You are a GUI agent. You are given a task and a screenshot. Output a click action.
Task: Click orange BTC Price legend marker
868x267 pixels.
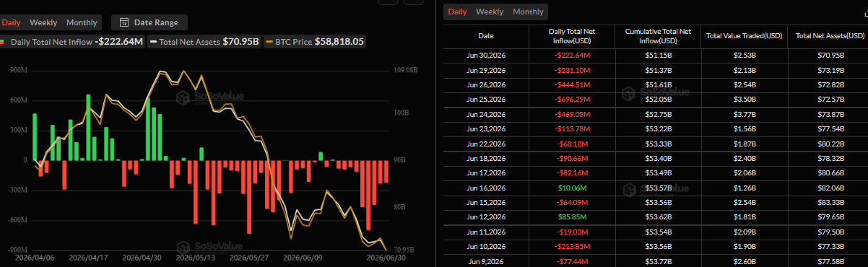click(x=269, y=42)
